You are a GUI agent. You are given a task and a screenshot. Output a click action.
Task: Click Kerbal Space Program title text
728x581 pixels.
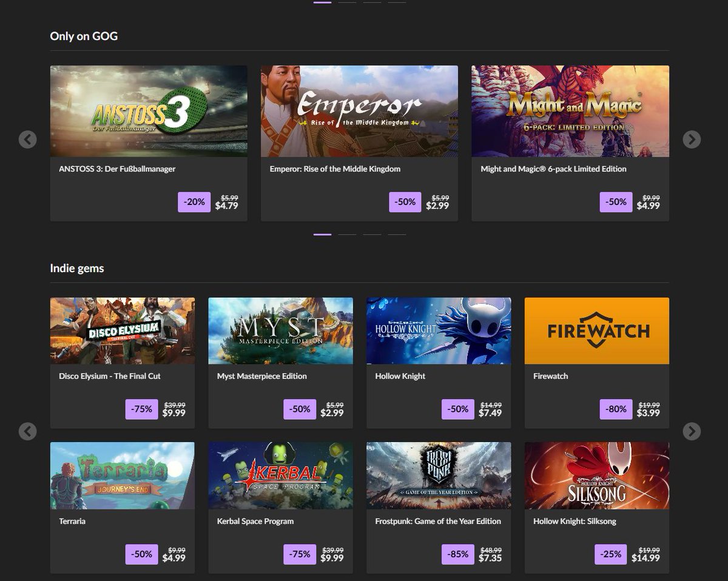point(255,521)
